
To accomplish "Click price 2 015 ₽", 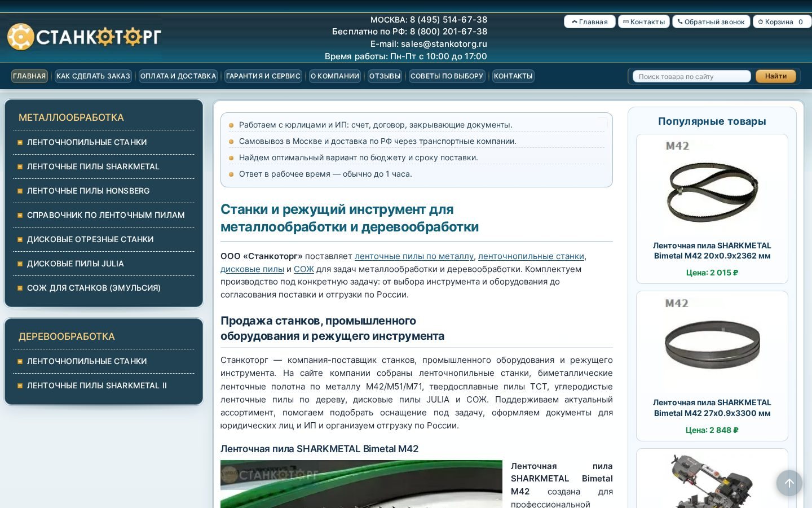I will tap(712, 273).
